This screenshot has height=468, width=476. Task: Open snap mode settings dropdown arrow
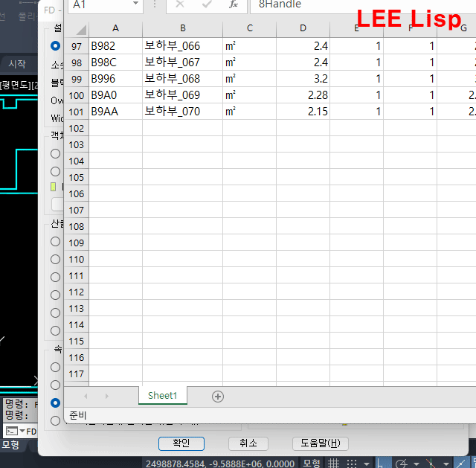[x=367, y=464]
